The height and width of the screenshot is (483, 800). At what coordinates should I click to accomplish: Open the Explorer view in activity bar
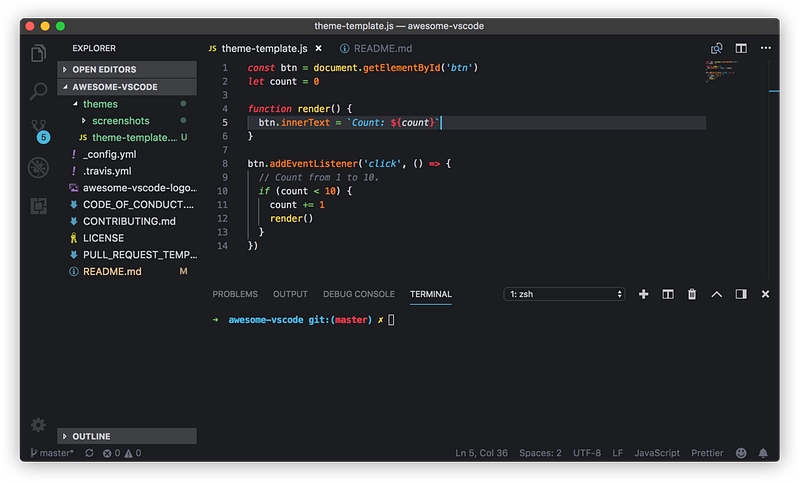point(39,54)
